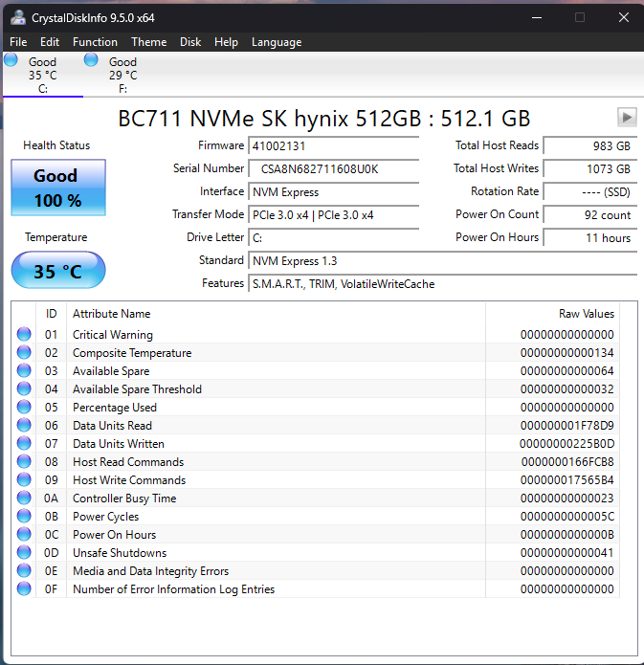Click the Serial Number field
Screen dimensions: 644x665
(334, 168)
